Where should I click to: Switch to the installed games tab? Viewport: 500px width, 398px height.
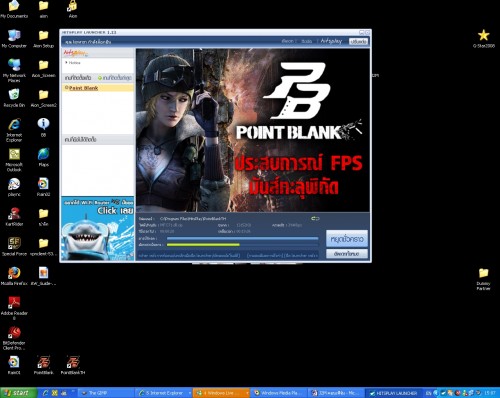coord(78,78)
